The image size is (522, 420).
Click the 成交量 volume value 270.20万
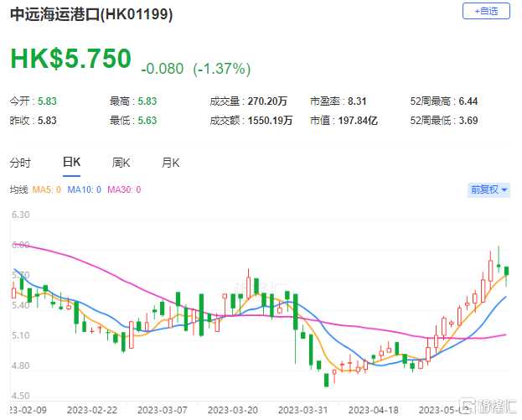pos(267,101)
